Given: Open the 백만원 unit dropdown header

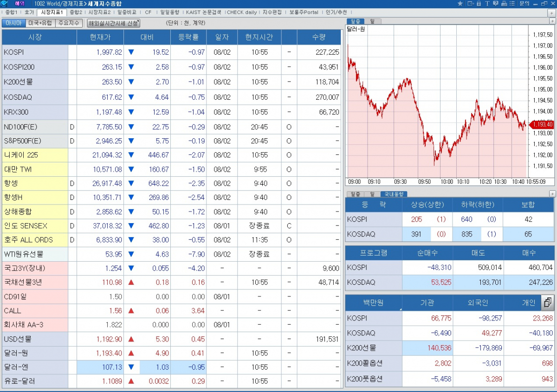Looking at the screenshot, I should [x=374, y=303].
